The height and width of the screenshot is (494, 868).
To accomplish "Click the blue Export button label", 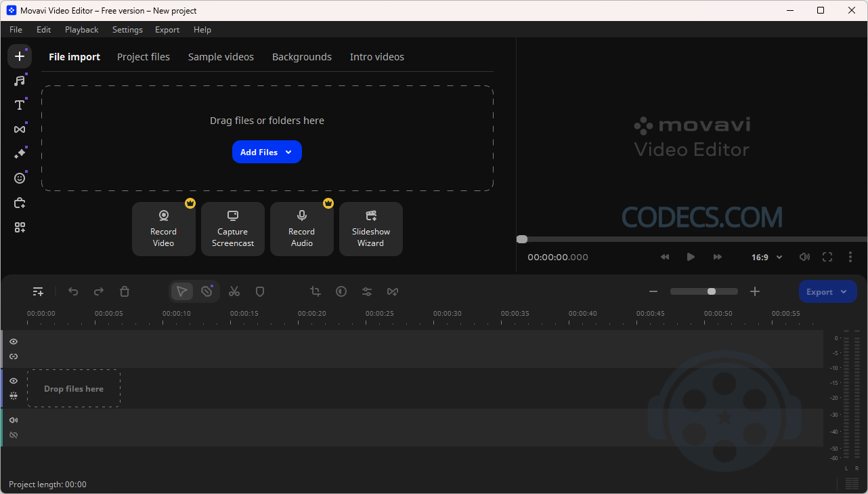I will point(819,292).
